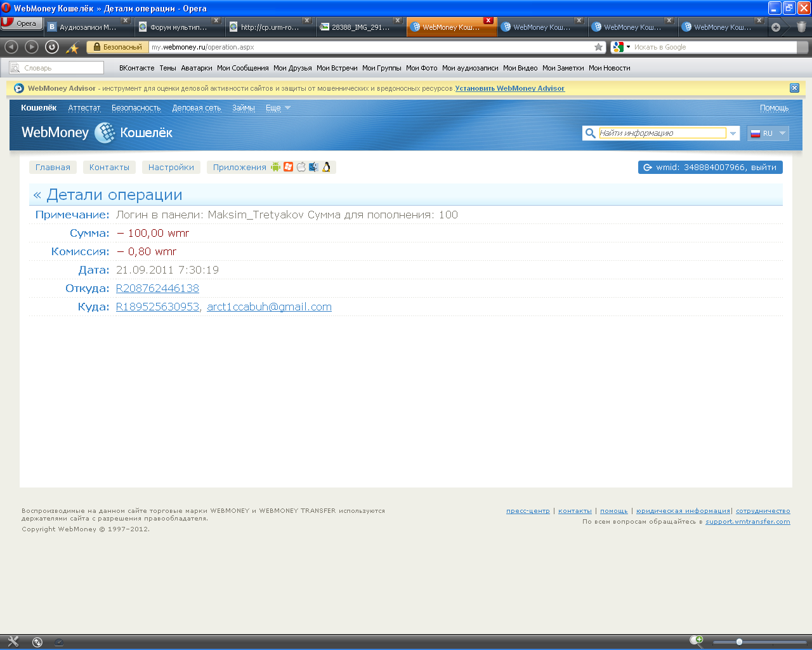Viewport: 812px width, 650px height.
Task: Switch to the 'Аудиозаписи М...' tab
Action: 88,27
